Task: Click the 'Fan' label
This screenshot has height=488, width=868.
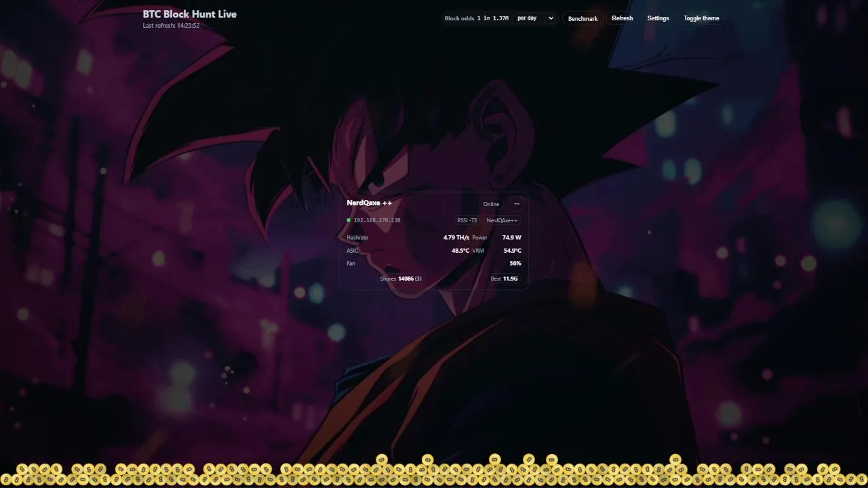Action: coord(351,264)
